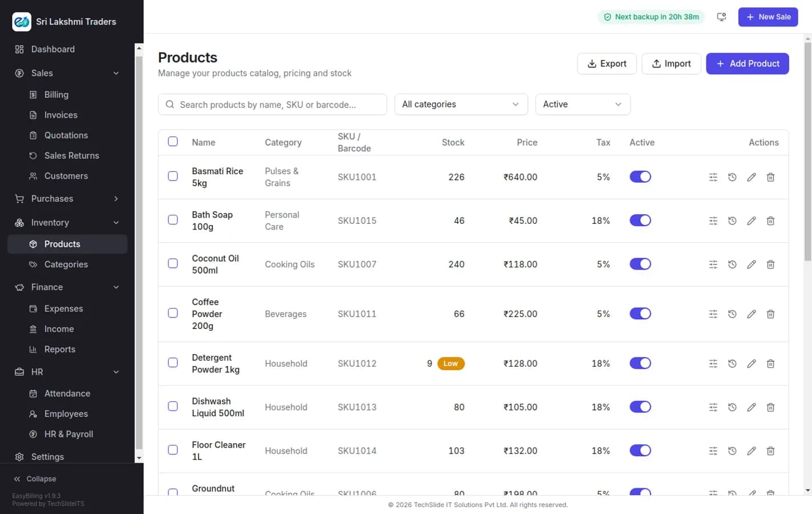Click the Export button
This screenshot has width=812, height=514.
607,63
